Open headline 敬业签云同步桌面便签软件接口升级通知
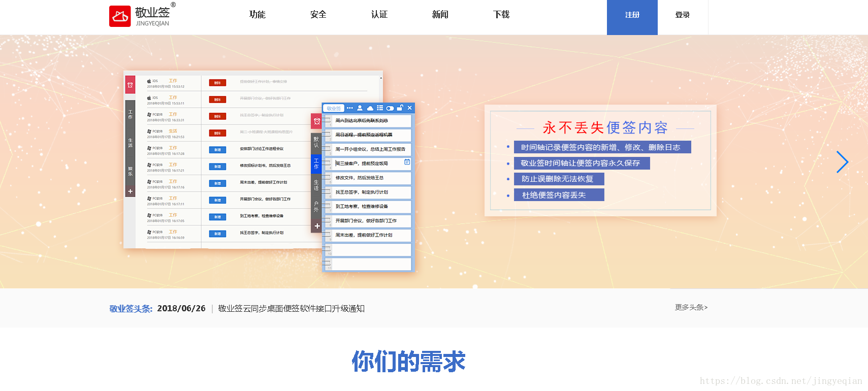 click(x=291, y=308)
